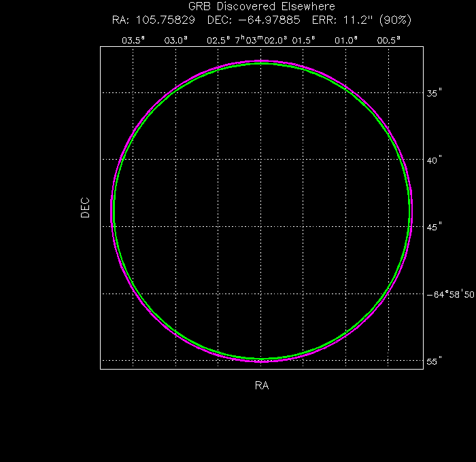476x462 pixels.
Task: Click the '00.5s' RA tick label
Action: click(388, 40)
